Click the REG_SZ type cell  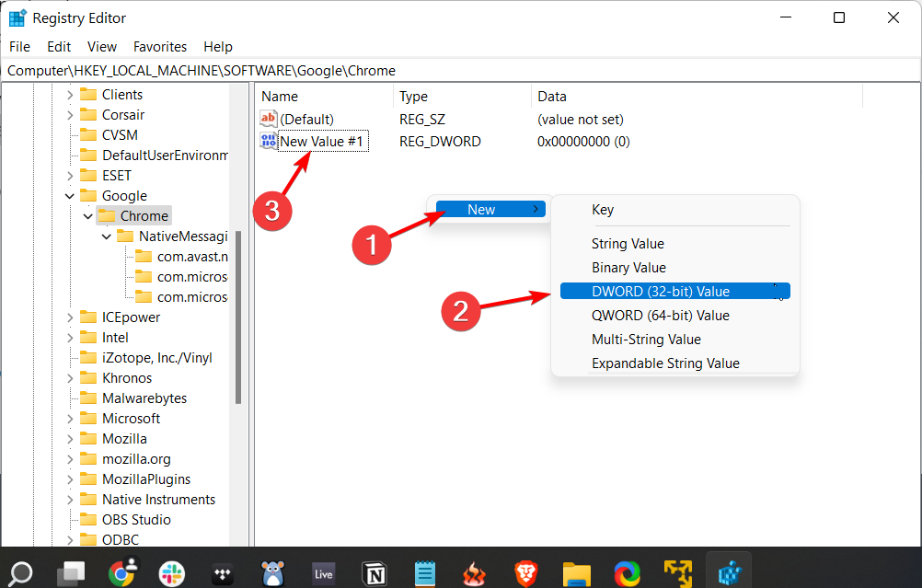point(422,120)
